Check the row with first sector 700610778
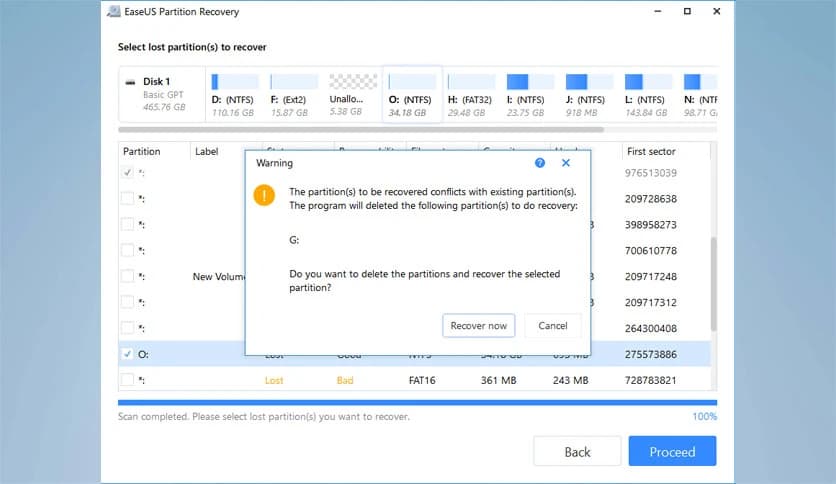The image size is (836, 484). pyautogui.click(x=127, y=250)
